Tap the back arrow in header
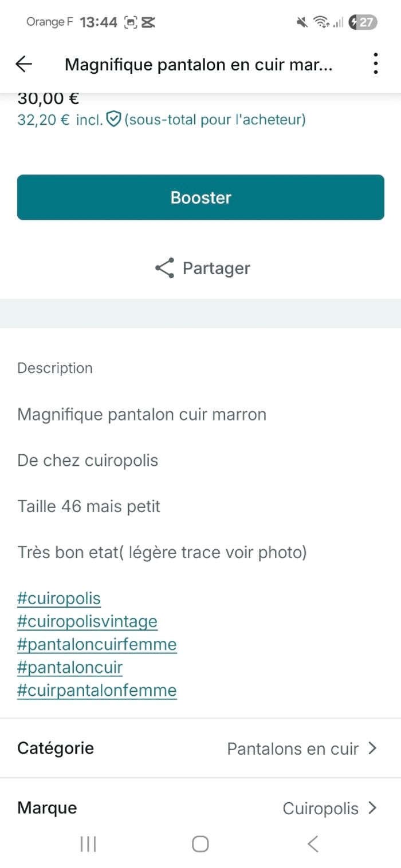401x868 pixels. click(x=23, y=64)
